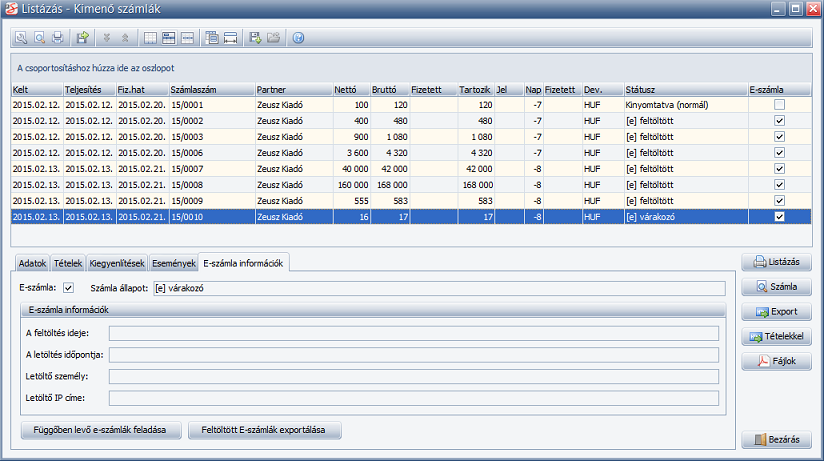The image size is (824, 461).
Task: Click the '[e] várakozó' status cell in grid
Action: pos(686,217)
